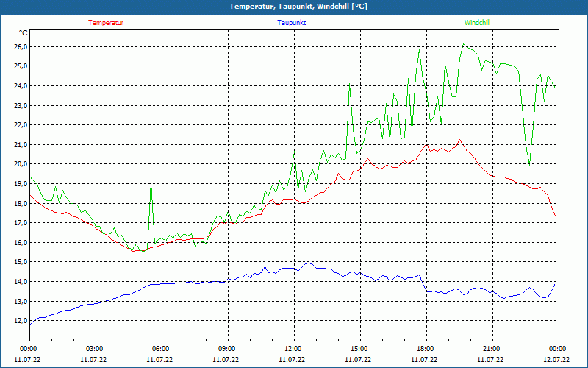This screenshot has height=368, width=588.
Task: Click the red Temperatur legend label
Action: [x=106, y=23]
